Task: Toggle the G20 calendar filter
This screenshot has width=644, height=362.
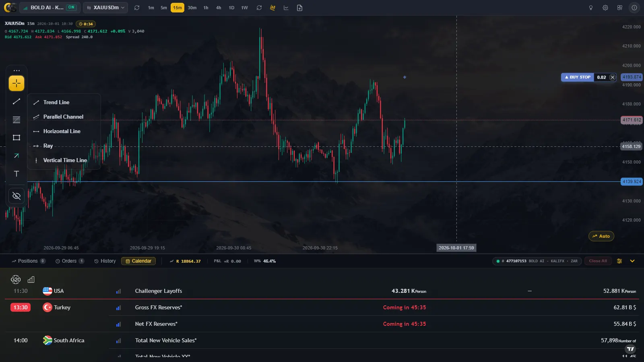Action: point(16,280)
